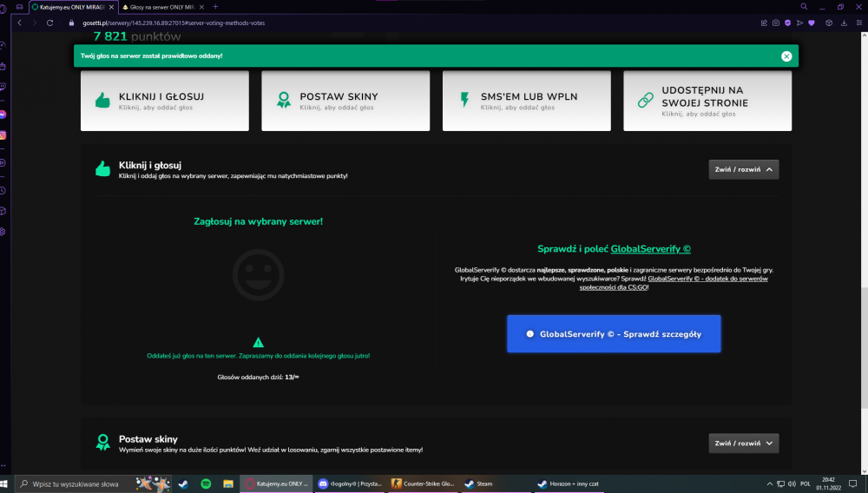This screenshot has width=868, height=493.
Task: Open the KLIKNIJ I GŁOSUJ card
Action: [x=164, y=101]
